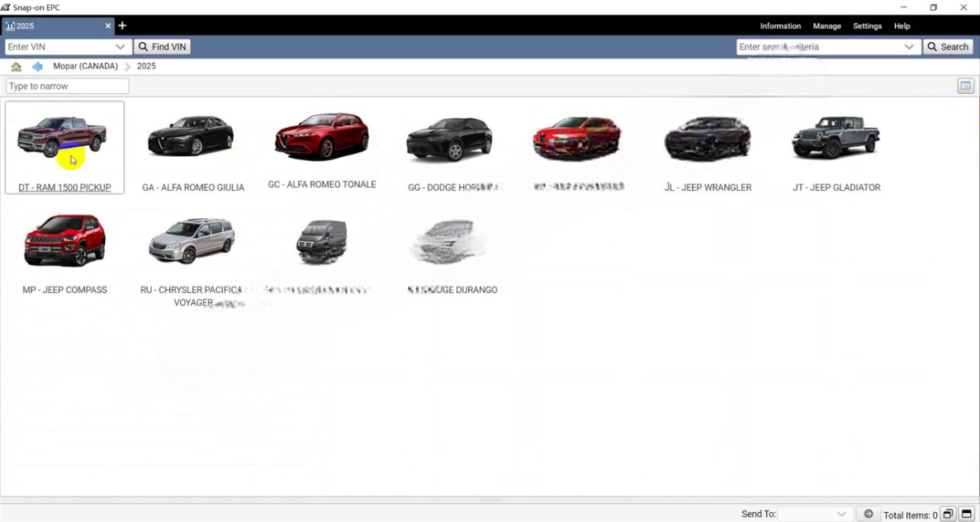Open the Information menu
Screen dimensions: 980x522
pyautogui.click(x=780, y=26)
